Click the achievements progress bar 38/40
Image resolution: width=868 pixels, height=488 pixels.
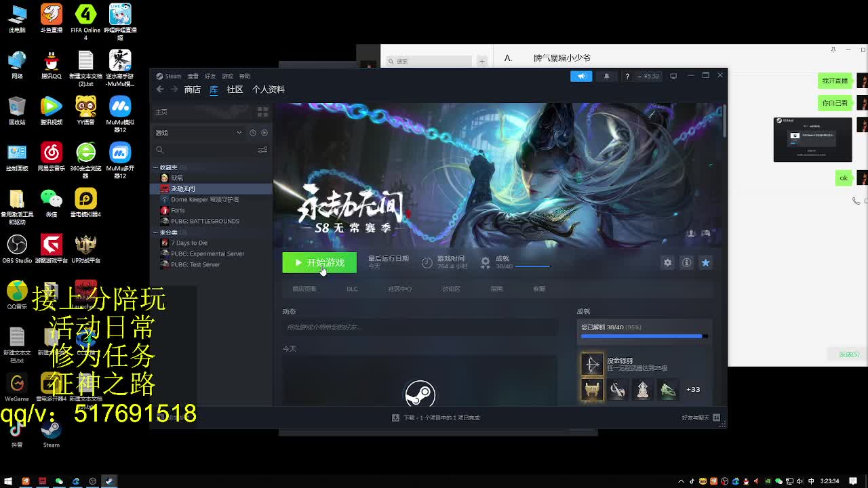tap(533, 266)
